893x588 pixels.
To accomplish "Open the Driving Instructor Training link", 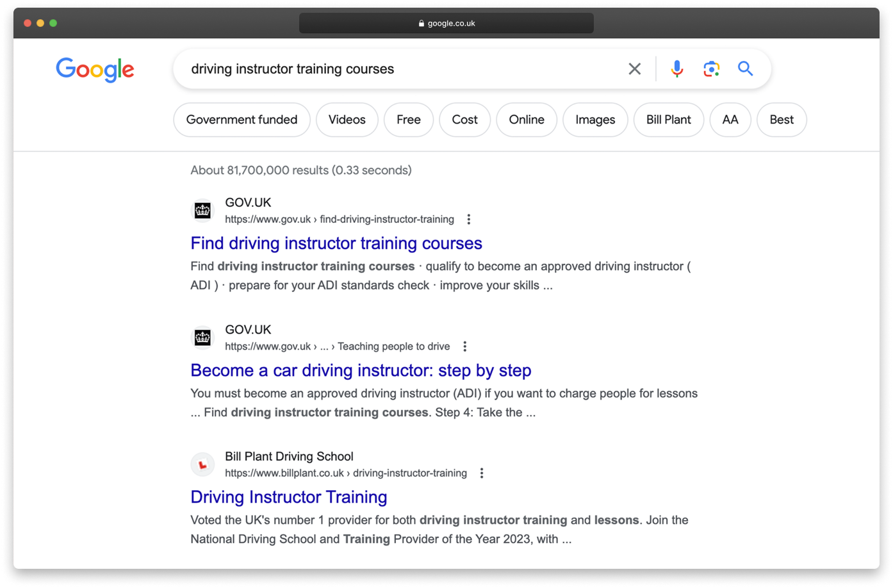I will click(288, 497).
